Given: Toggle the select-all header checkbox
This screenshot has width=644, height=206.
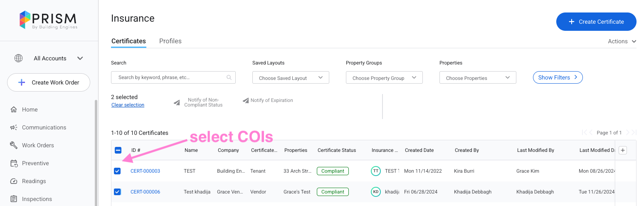Looking at the screenshot, I should pos(118,150).
